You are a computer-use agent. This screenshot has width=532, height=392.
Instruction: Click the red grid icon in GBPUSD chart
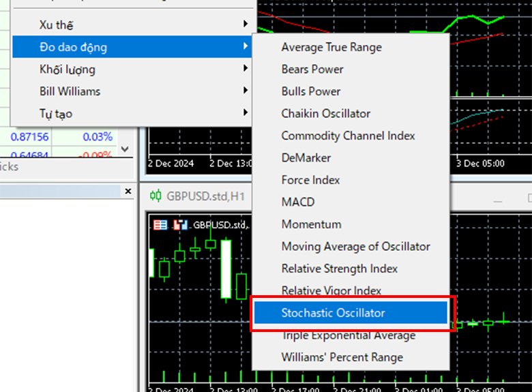click(x=160, y=225)
